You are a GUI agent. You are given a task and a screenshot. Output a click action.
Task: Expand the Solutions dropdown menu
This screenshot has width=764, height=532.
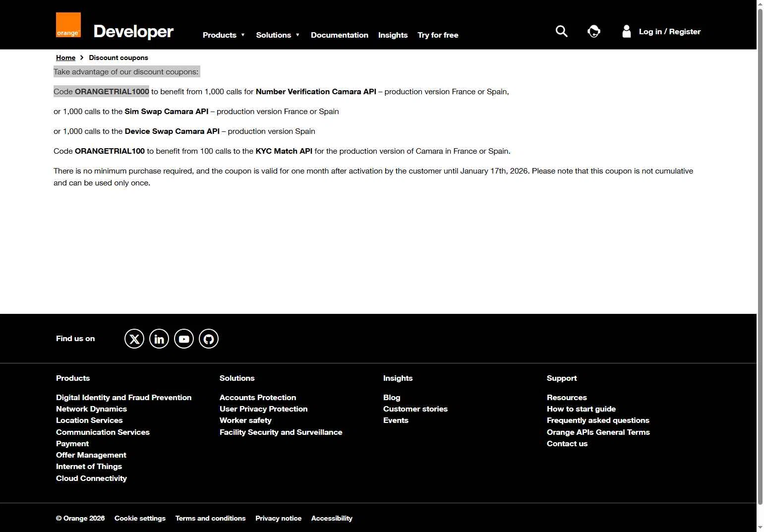278,35
